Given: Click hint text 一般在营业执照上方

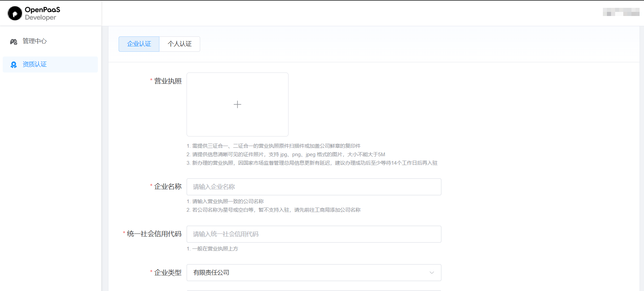Looking at the screenshot, I should [x=212, y=249].
